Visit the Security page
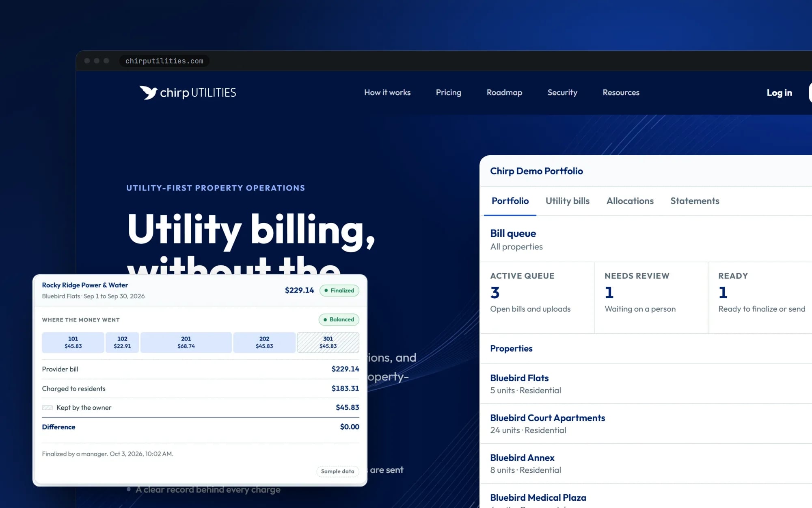 click(562, 93)
